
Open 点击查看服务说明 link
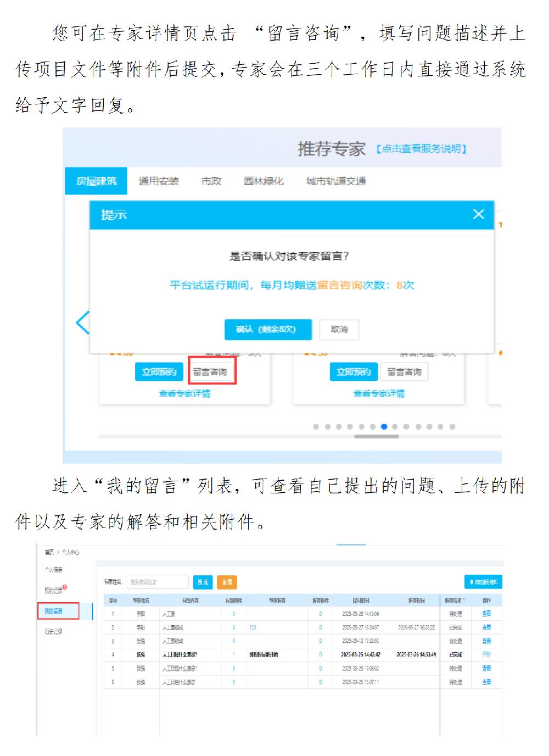pyautogui.click(x=421, y=149)
